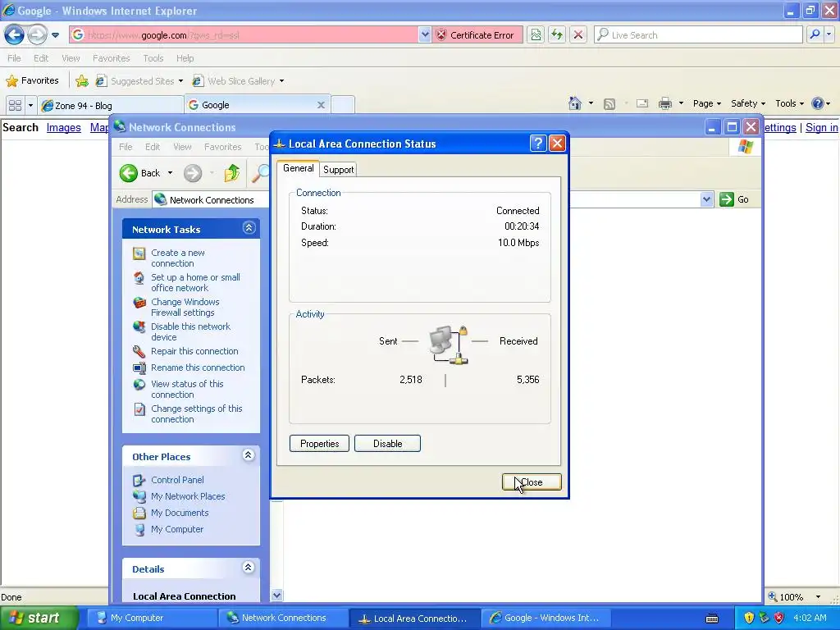
Task: Open My Network Places link
Action: (188, 496)
